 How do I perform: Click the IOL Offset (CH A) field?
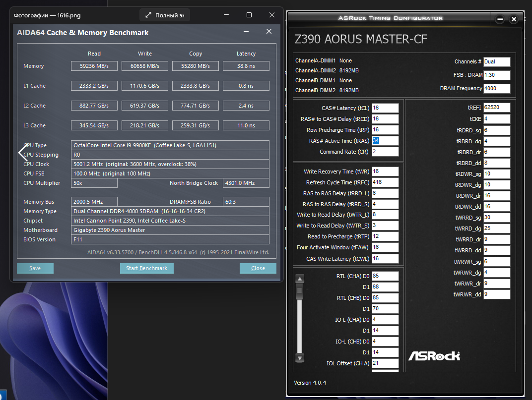point(385,363)
